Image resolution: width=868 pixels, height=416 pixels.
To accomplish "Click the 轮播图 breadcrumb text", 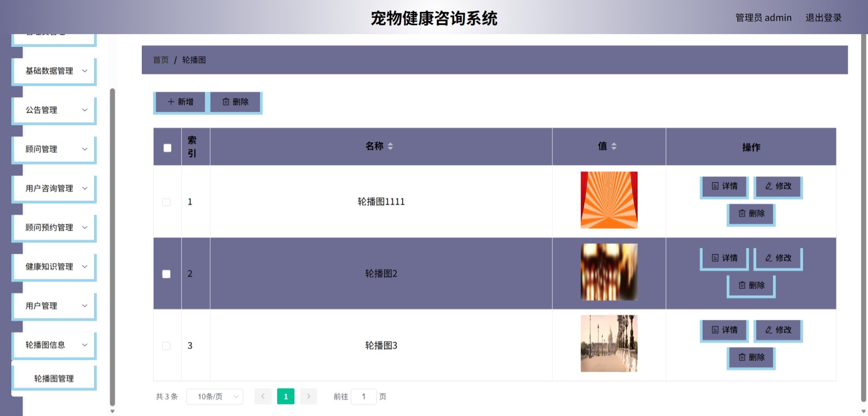I will (x=194, y=60).
